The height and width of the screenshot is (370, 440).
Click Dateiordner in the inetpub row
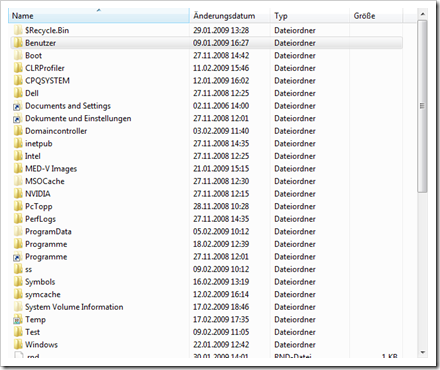pos(295,143)
